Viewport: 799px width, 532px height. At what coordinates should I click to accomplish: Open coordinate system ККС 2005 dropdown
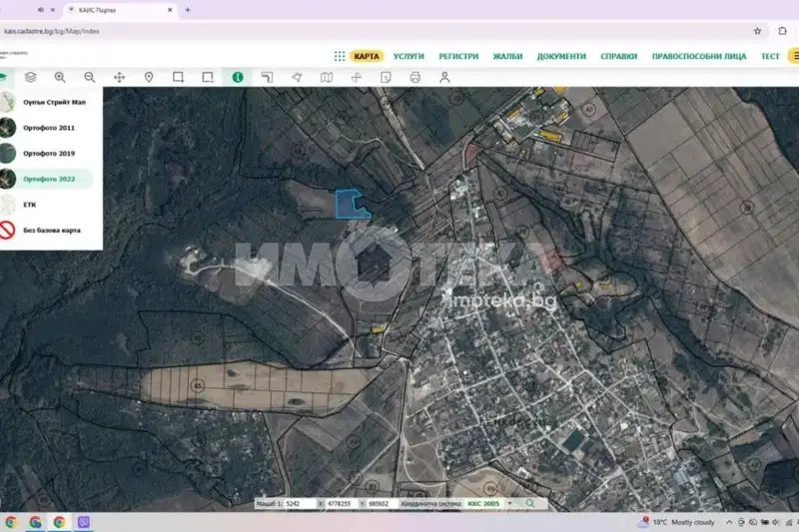pyautogui.click(x=489, y=503)
